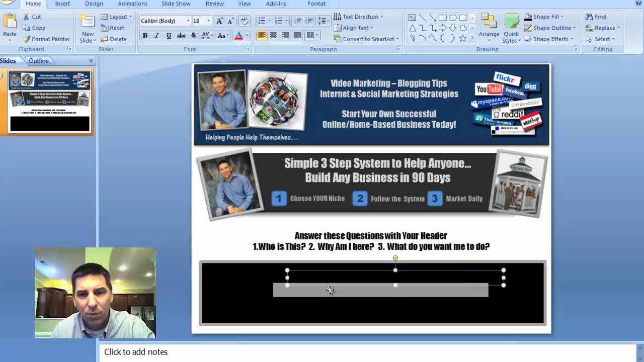644x362 pixels.
Task: Align text right
Action: [x=286, y=35]
